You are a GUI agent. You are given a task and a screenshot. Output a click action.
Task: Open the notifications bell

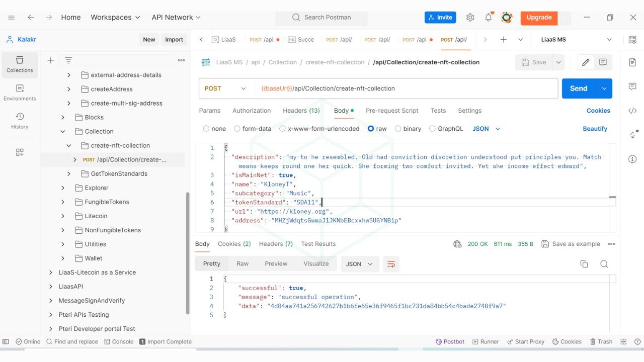pyautogui.click(x=489, y=18)
